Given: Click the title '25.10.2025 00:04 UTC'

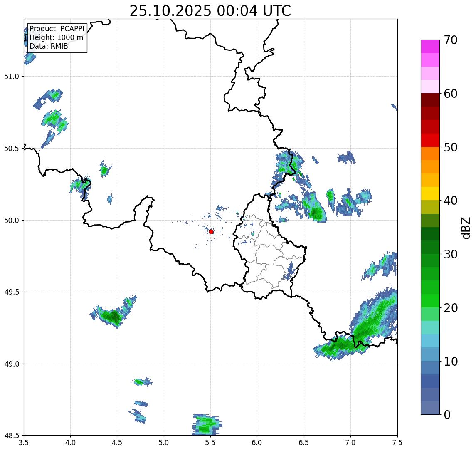Looking at the screenshot, I should 210,11.
